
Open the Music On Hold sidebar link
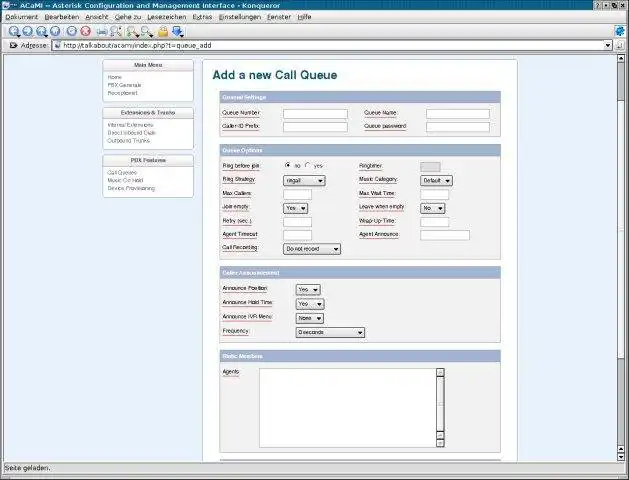(125, 180)
